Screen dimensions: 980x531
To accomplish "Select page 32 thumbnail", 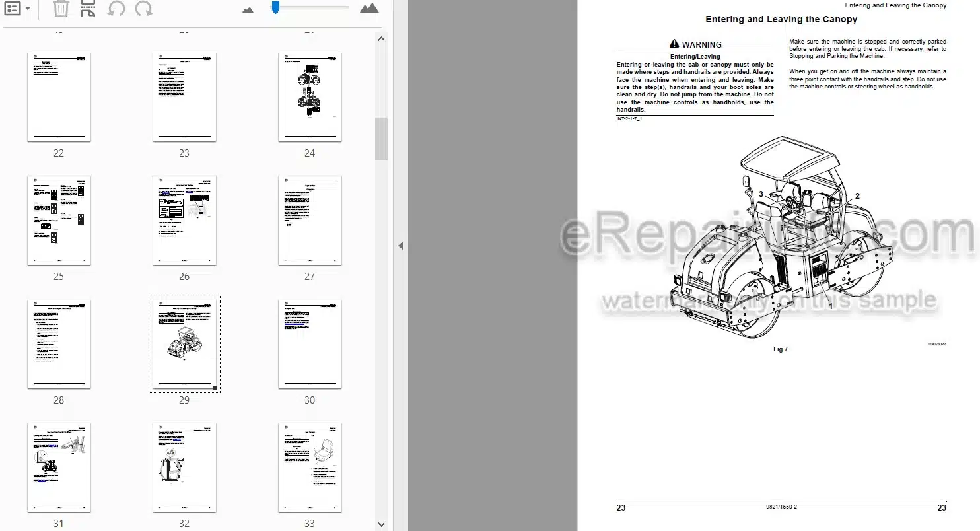I will click(184, 468).
